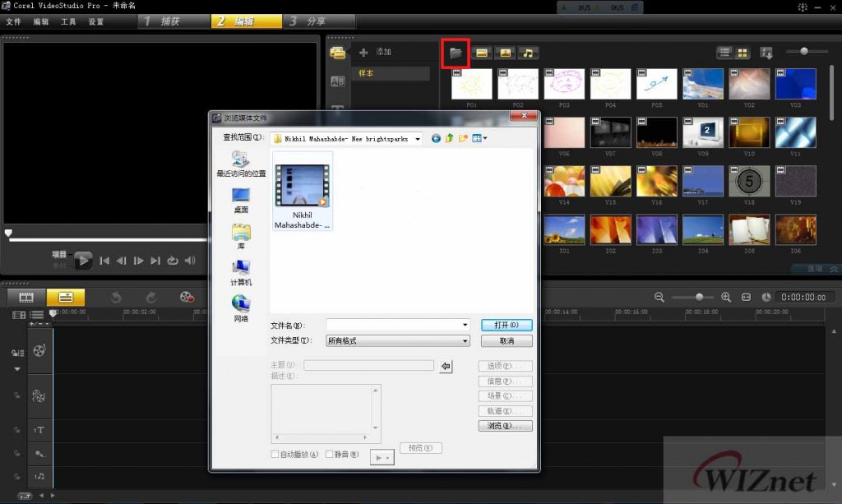Show audio files with music note icon
Screen dimensions: 842x504
pyautogui.click(x=528, y=53)
